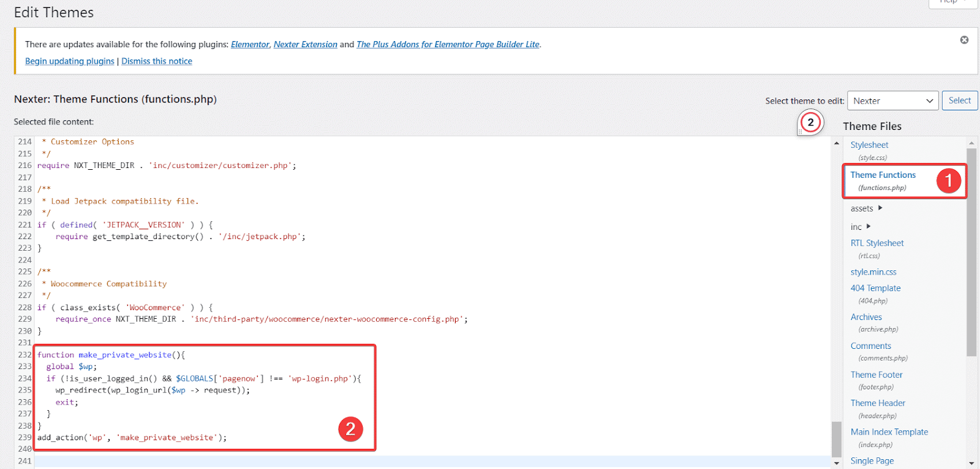Click the code editor scrollbar thumb
The image size is (980, 469).
[x=837, y=439]
